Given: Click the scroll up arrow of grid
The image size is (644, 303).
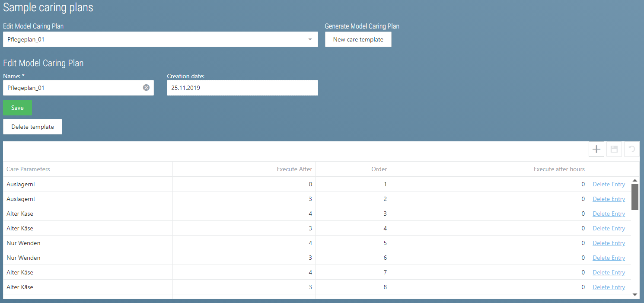Looking at the screenshot, I should click(635, 180).
